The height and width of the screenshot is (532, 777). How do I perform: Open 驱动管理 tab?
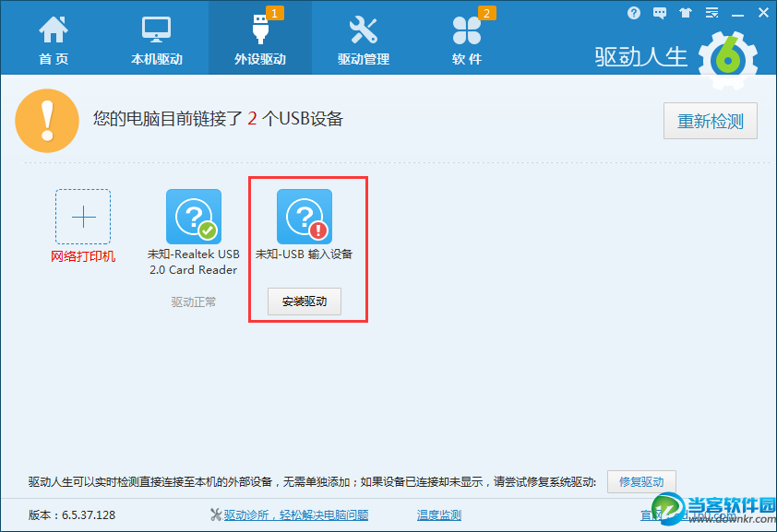pos(364,40)
